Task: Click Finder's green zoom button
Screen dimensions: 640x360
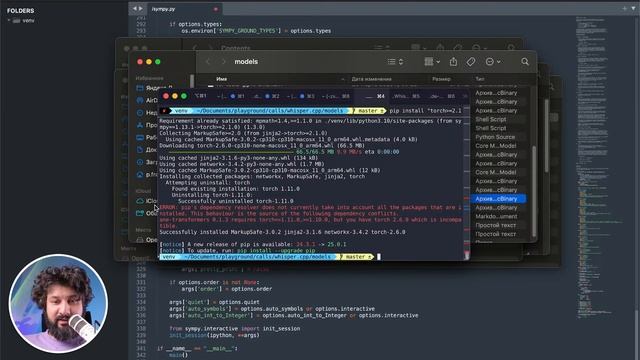Action: click(158, 62)
